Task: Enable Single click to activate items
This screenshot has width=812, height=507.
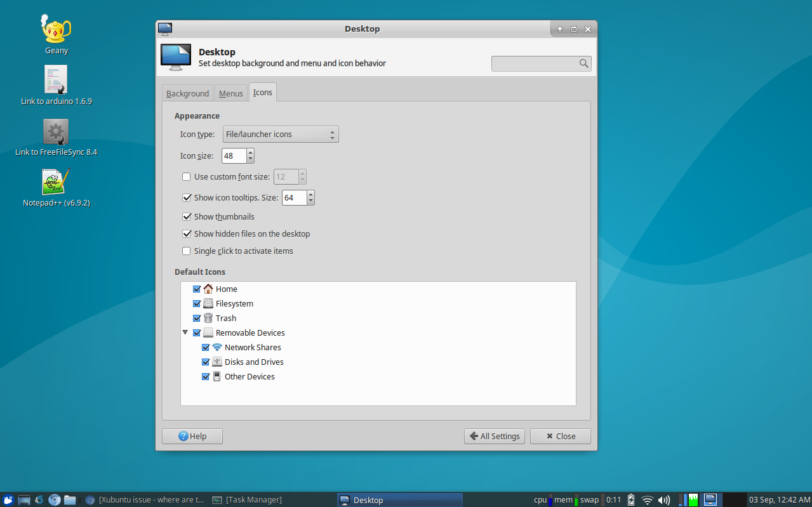Action: [x=186, y=251]
